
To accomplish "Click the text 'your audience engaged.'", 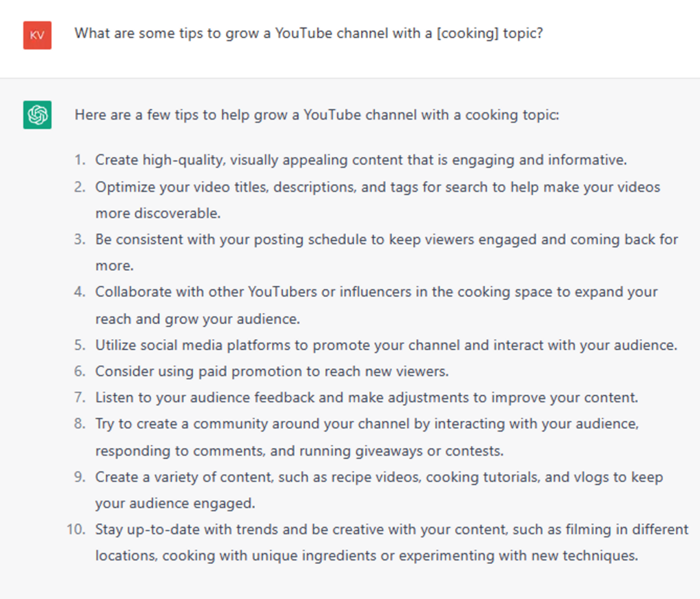I will tap(175, 503).
